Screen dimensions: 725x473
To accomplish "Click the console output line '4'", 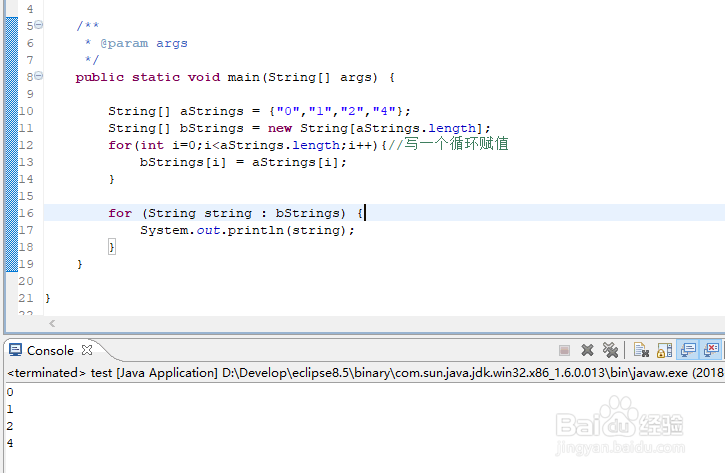I will (10, 443).
